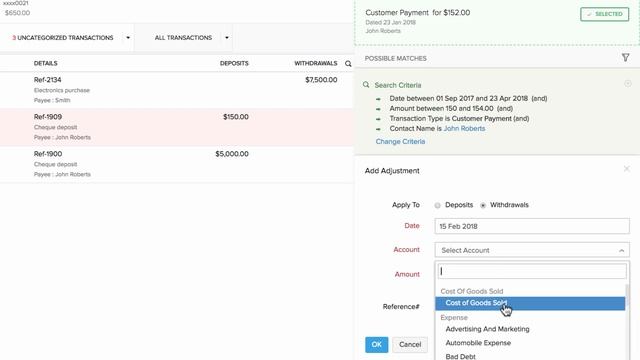This screenshot has height=360, width=640.
Task: Close the Add Adjustment panel
Action: (x=627, y=169)
